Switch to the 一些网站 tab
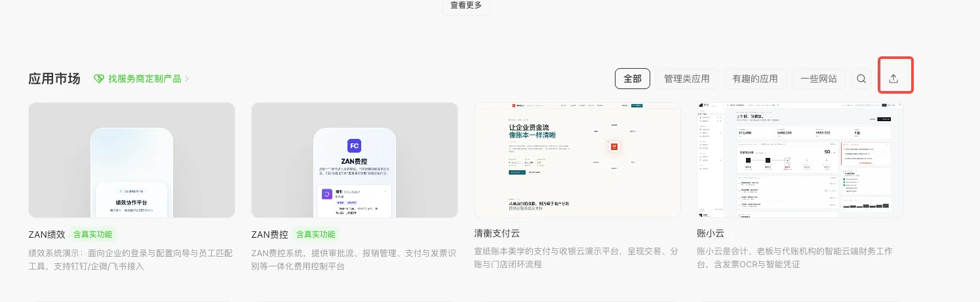 pos(819,79)
